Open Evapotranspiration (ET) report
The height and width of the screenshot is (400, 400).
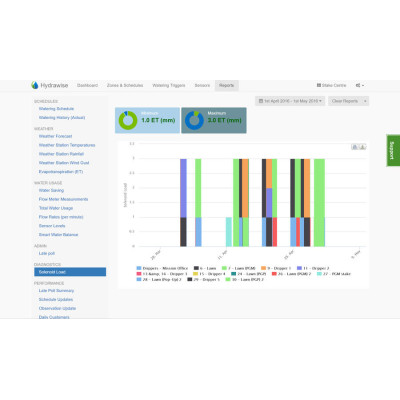(x=61, y=172)
